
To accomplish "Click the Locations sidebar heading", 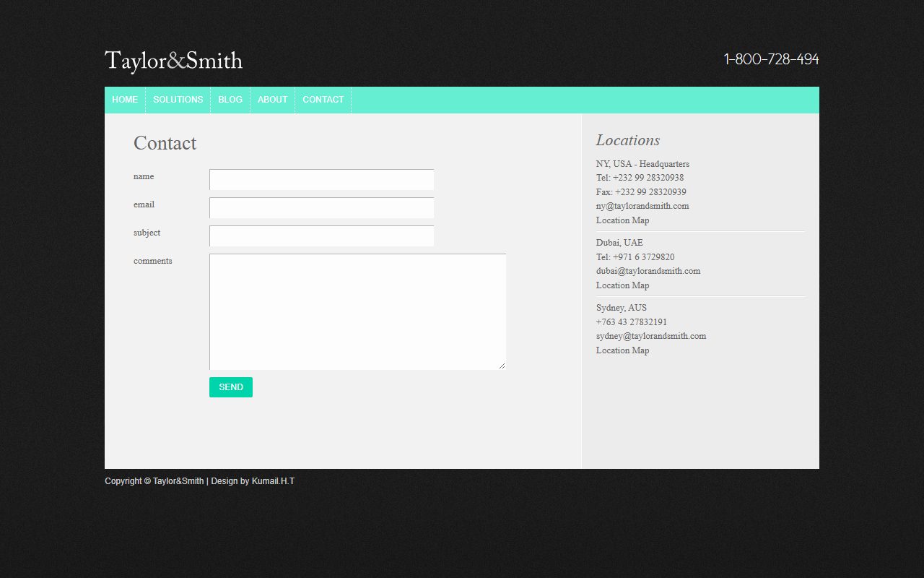I will click(628, 140).
